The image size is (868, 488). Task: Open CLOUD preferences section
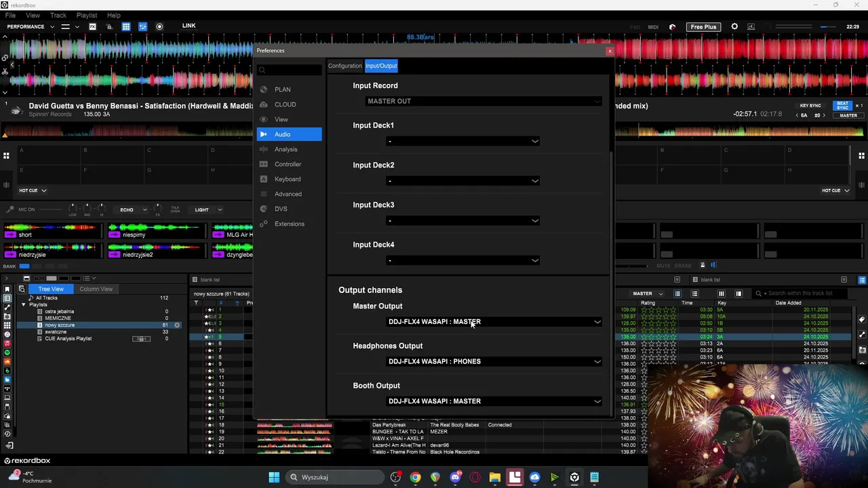click(285, 104)
